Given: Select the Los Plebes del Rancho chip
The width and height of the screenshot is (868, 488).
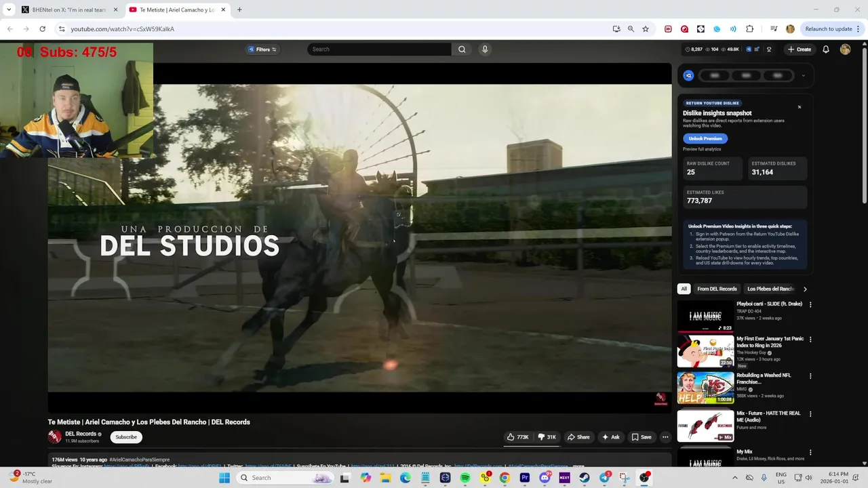Looking at the screenshot, I should click(770, 289).
